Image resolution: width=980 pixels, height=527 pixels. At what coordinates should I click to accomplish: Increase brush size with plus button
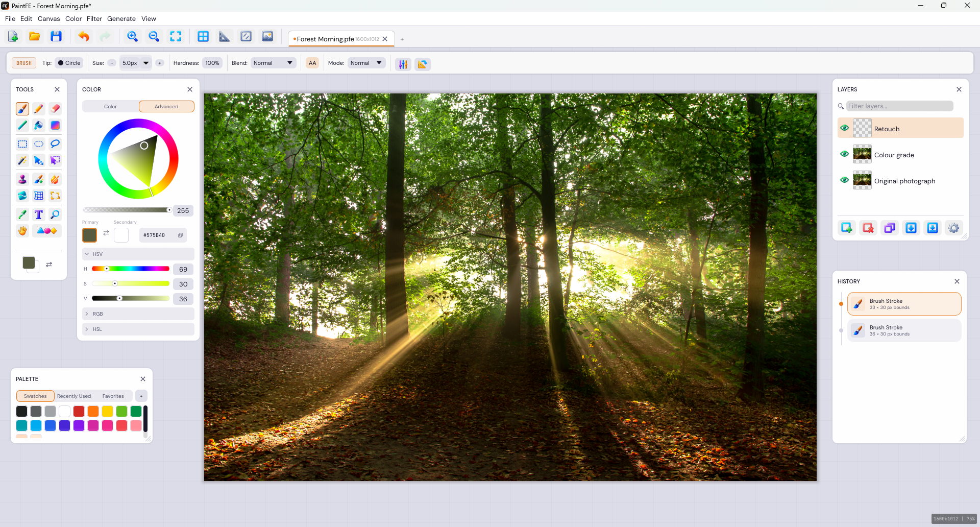(x=160, y=63)
